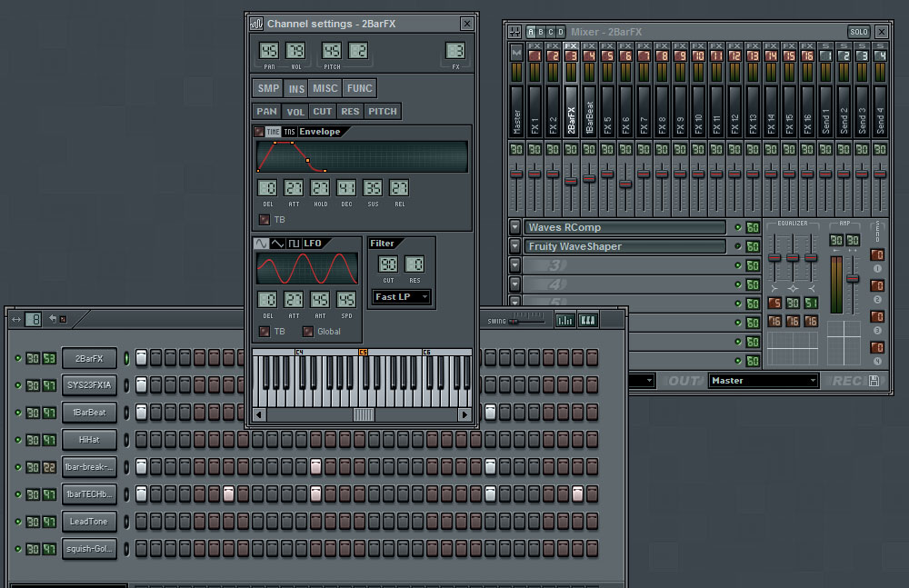Click the Filter CUT value display
909x588 pixels.
click(x=388, y=264)
